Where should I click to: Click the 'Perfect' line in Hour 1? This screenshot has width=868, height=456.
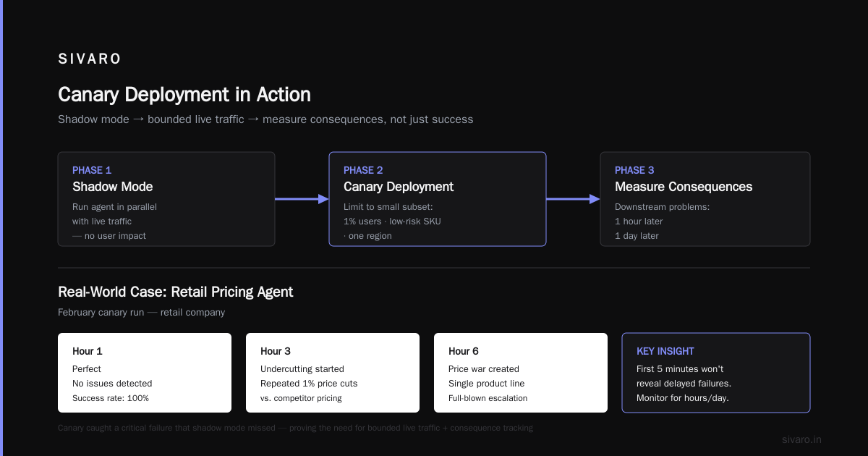[87, 369]
